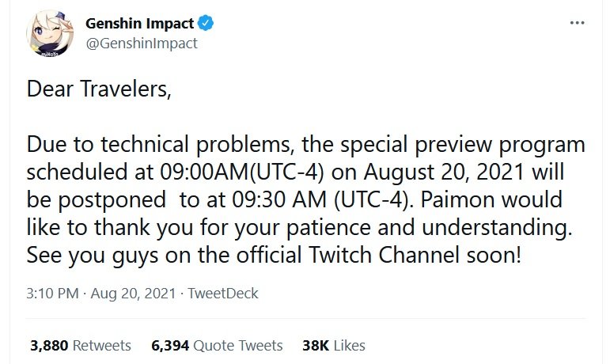View the 38K Likes list

[x=334, y=345]
